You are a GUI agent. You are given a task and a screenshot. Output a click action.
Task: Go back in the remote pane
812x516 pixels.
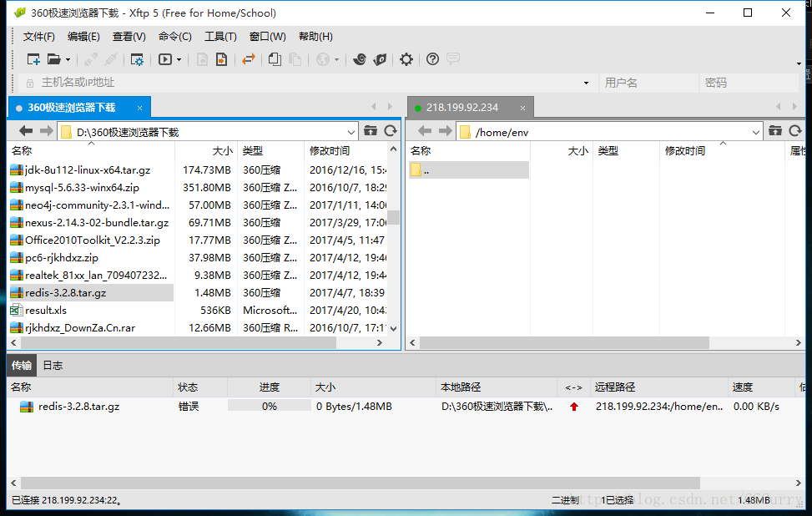point(425,131)
